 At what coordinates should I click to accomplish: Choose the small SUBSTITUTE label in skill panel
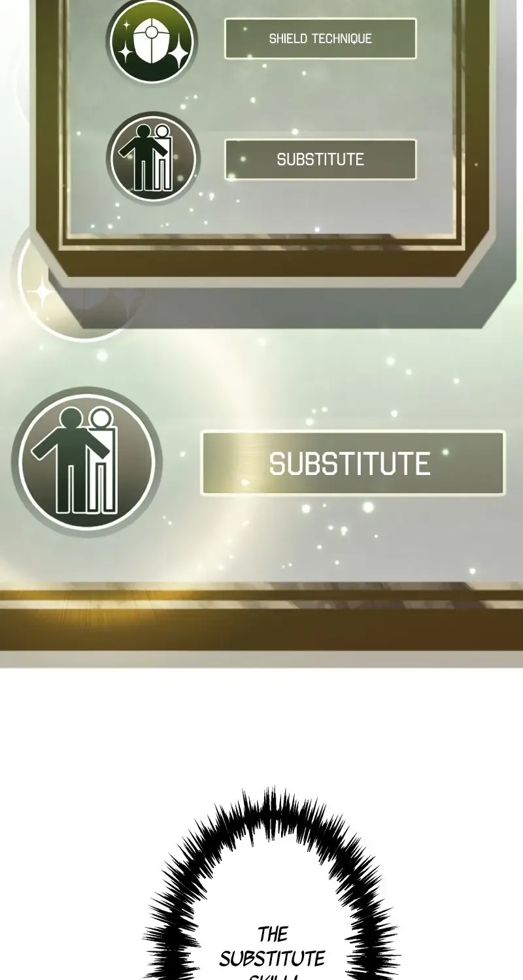coord(320,159)
